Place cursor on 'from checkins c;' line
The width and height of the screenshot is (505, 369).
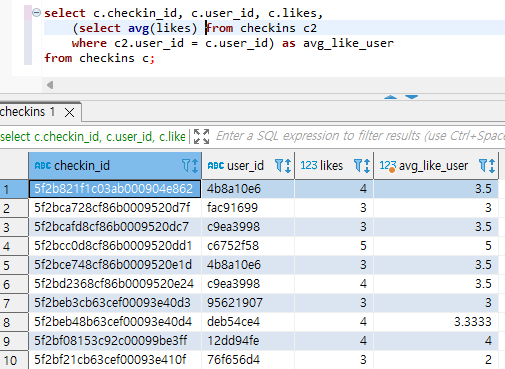point(99,58)
